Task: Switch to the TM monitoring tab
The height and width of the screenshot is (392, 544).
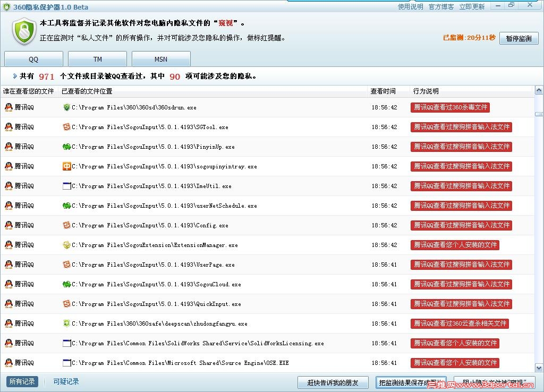Action: pos(98,59)
